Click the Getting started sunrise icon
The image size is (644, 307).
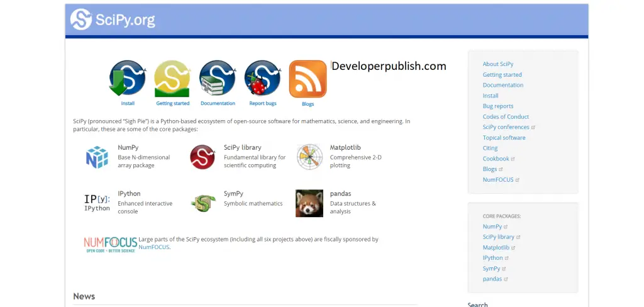[x=172, y=79]
